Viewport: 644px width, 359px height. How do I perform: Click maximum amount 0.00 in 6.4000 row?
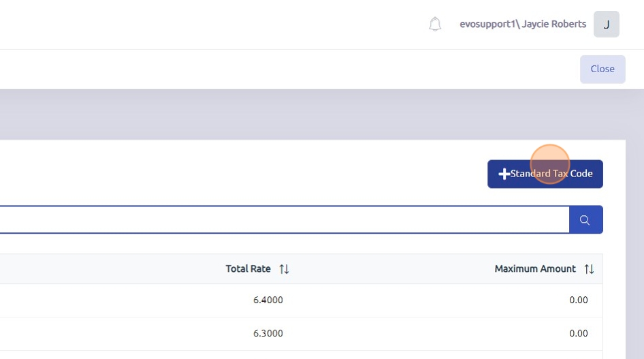coord(578,300)
